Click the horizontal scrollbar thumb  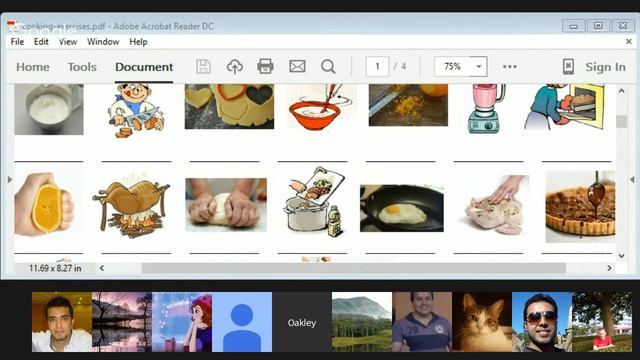tap(353, 268)
